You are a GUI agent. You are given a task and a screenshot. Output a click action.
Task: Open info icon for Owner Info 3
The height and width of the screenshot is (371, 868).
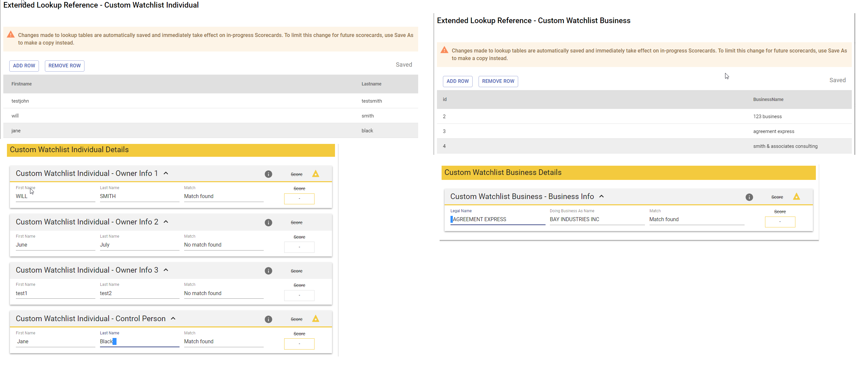coord(268,271)
